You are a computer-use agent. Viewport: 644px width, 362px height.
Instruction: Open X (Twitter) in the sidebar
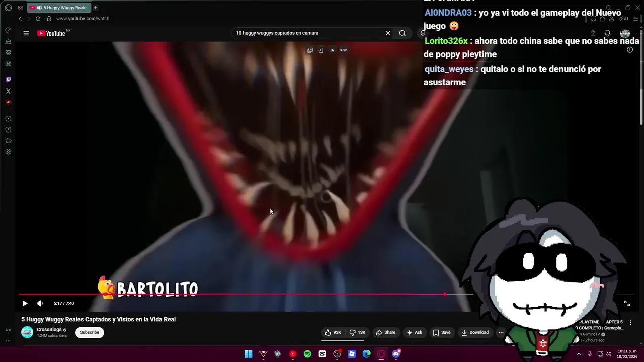point(8,91)
